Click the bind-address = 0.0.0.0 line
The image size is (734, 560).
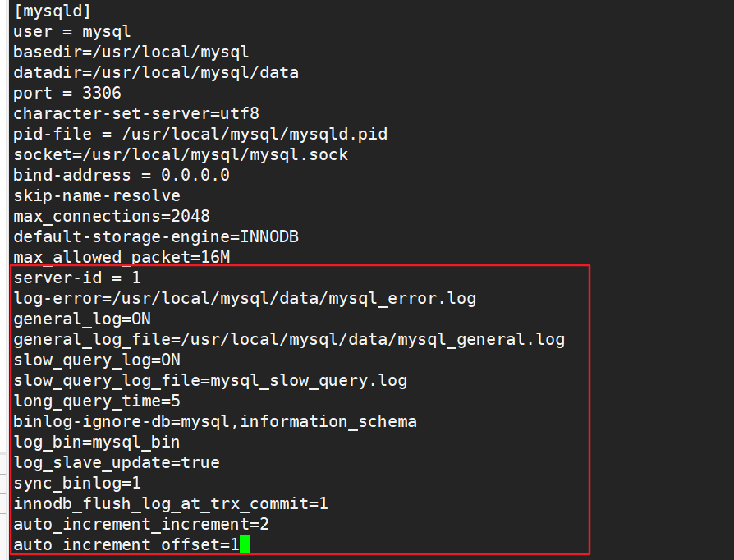click(122, 175)
